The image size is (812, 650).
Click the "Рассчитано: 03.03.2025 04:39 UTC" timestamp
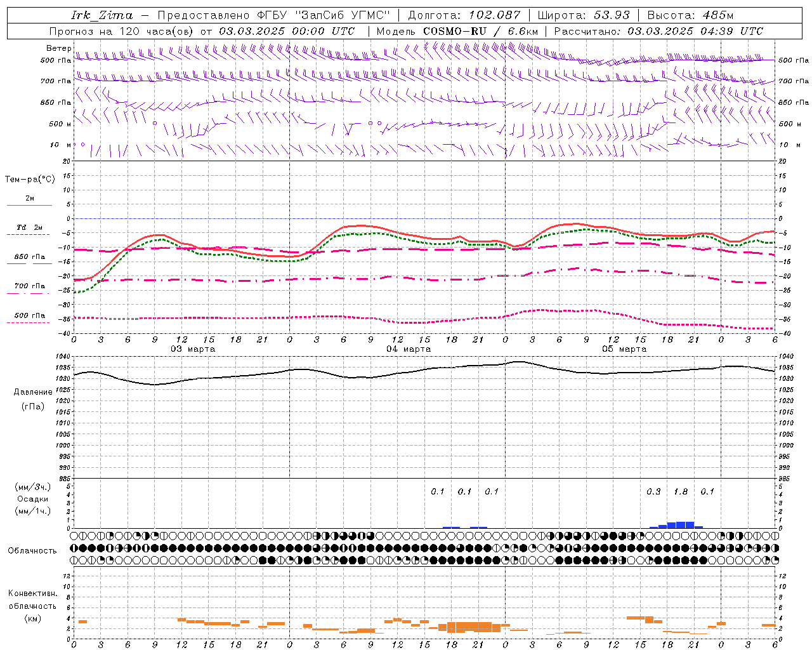click(658, 31)
